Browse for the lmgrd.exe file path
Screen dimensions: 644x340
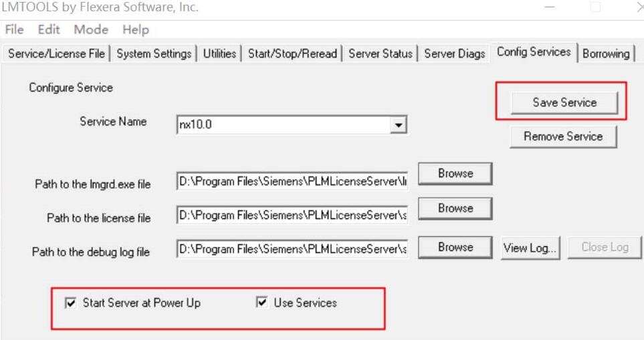[x=455, y=173]
